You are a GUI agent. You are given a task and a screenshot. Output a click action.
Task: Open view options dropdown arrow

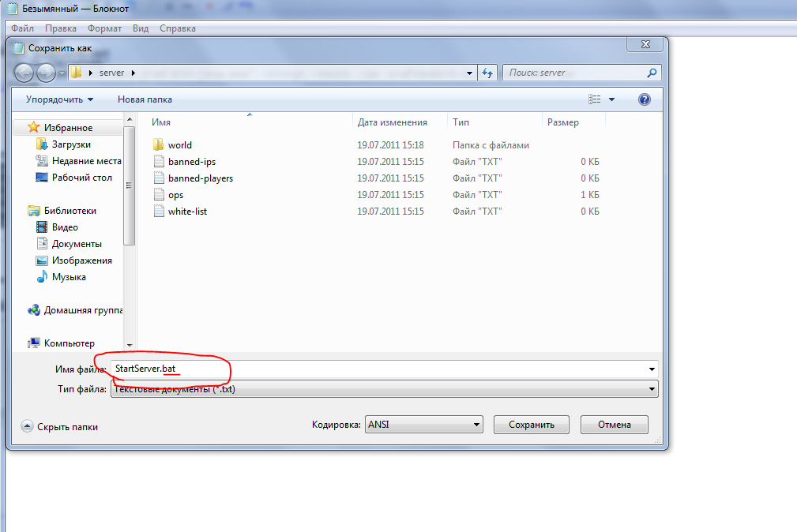coord(611,99)
